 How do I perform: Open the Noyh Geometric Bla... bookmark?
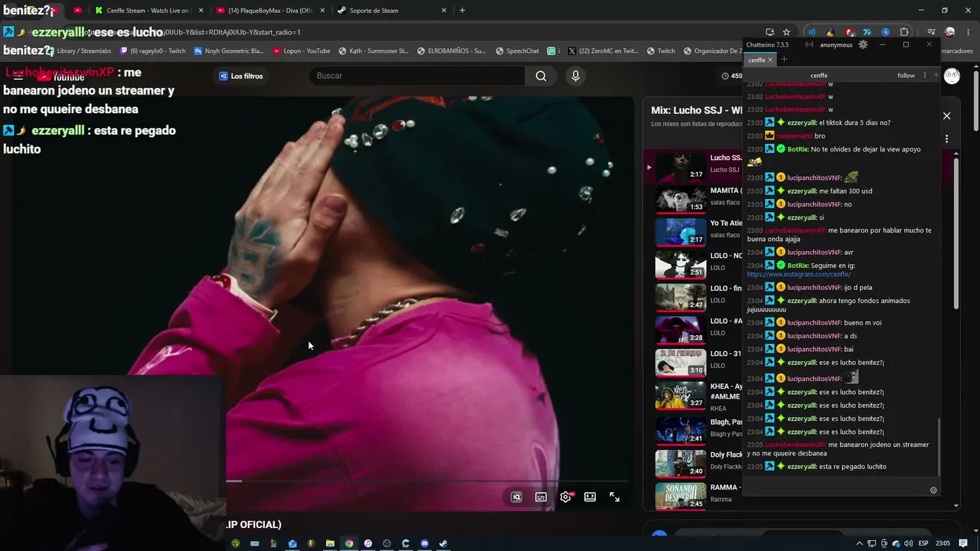point(228,51)
